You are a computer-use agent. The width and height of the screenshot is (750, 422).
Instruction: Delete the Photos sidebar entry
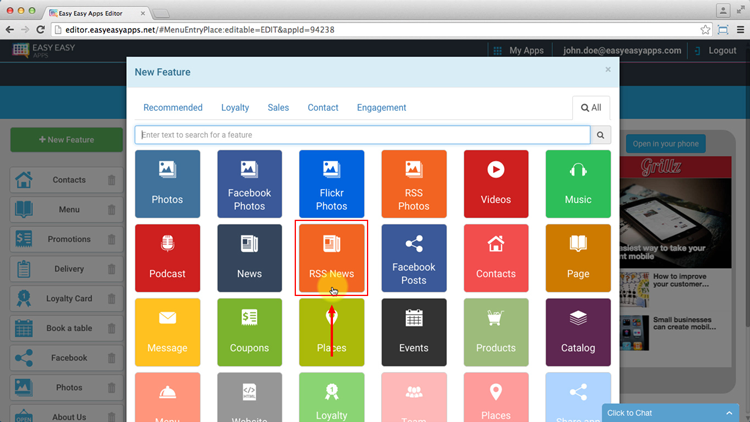pos(111,388)
